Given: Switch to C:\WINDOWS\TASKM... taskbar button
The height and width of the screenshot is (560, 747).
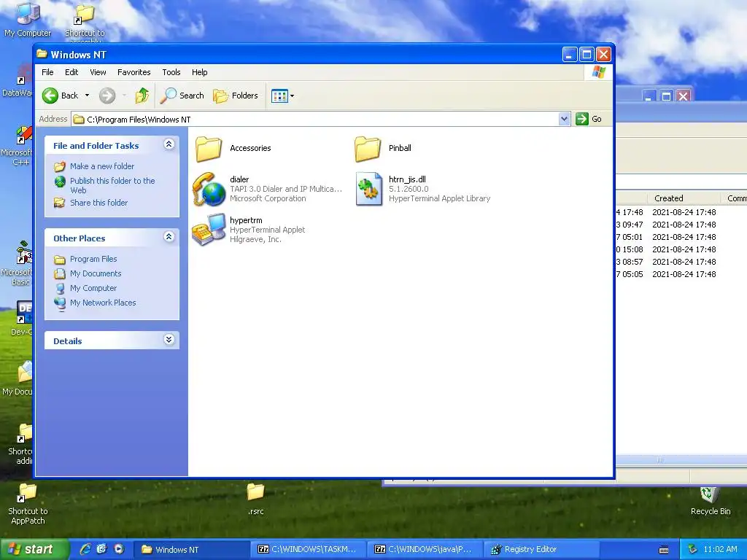Looking at the screenshot, I should [x=309, y=550].
